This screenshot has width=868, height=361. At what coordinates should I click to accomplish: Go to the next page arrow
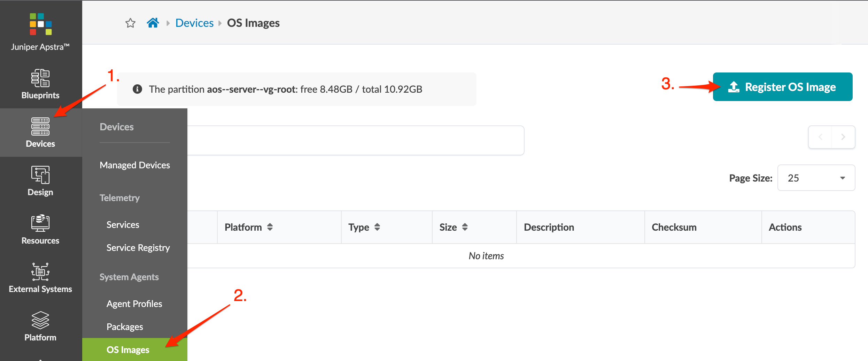[x=843, y=137]
